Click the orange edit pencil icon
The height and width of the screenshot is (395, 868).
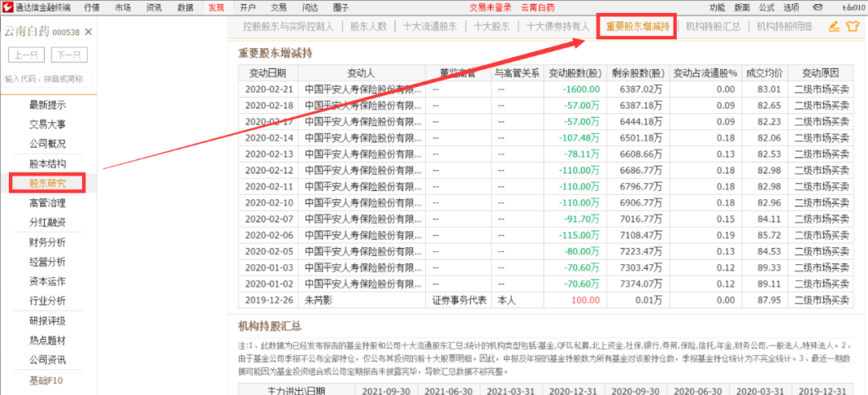click(x=834, y=26)
